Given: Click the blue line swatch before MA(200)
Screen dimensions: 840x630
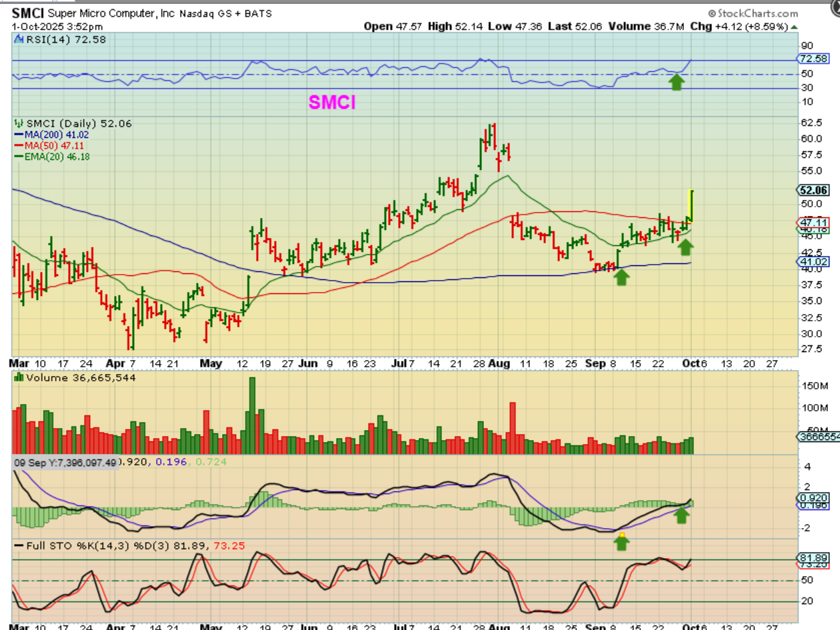Looking at the screenshot, I should coord(17,135).
